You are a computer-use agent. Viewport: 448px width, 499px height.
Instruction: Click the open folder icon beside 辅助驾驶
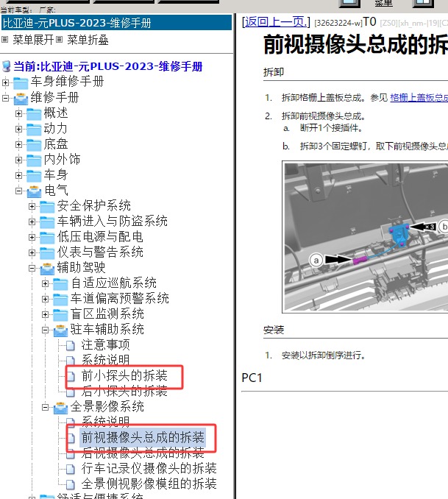tap(47, 269)
